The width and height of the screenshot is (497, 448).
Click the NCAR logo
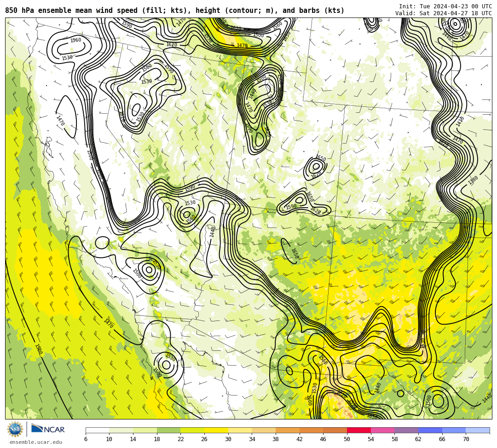pos(48,429)
